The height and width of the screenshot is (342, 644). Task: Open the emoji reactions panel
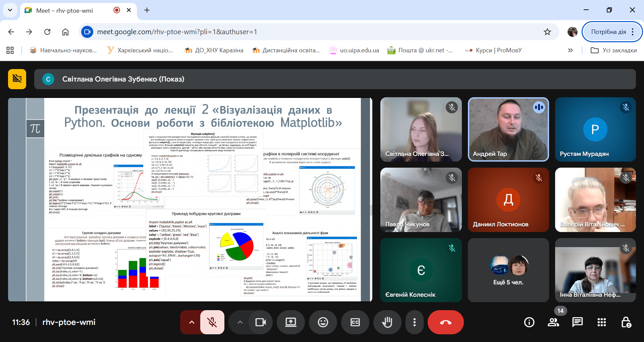(323, 322)
